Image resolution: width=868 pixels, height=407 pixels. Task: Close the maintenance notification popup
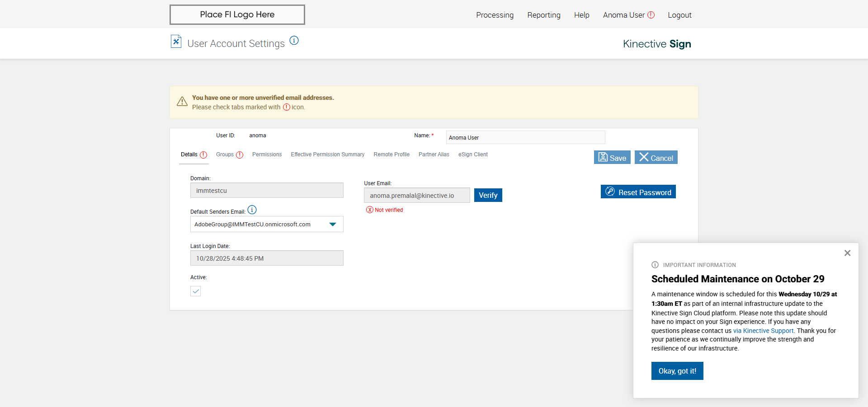tap(848, 253)
